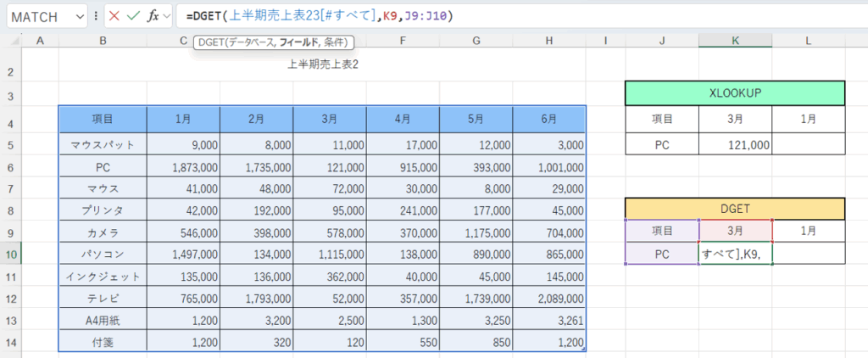Screen dimensions: 868x358
Task: Select the 6月 header cell in the sales table
Action: (x=548, y=120)
